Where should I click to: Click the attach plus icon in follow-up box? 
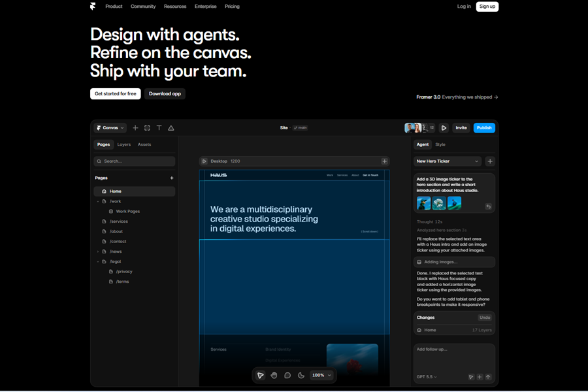point(480,377)
